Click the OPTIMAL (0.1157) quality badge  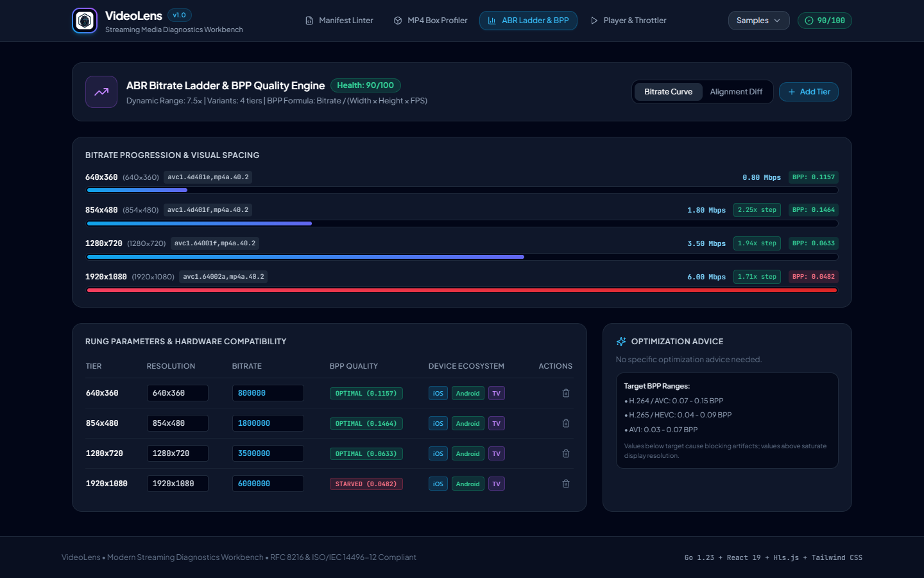[366, 393]
